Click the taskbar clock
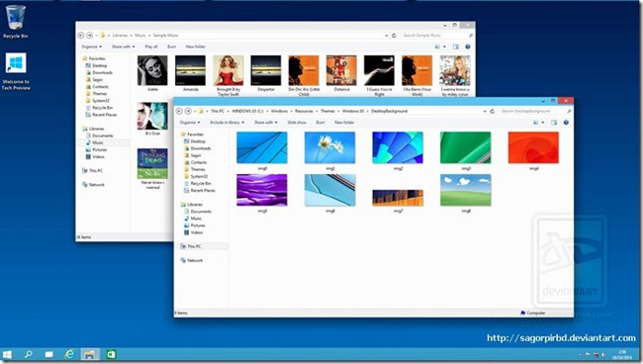 coord(622,354)
